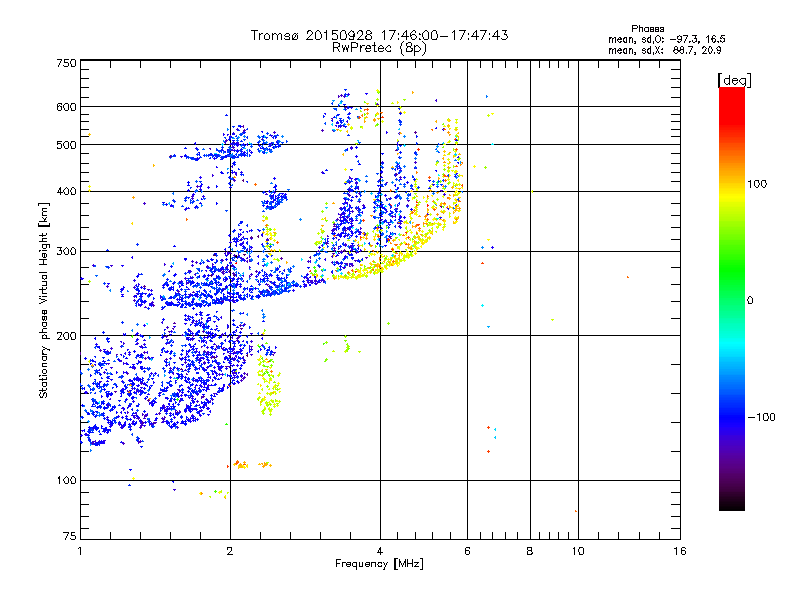Viewport: 800px width, 600px height.
Task: Click the green zero-degree region of colorbar
Action: [x=732, y=300]
